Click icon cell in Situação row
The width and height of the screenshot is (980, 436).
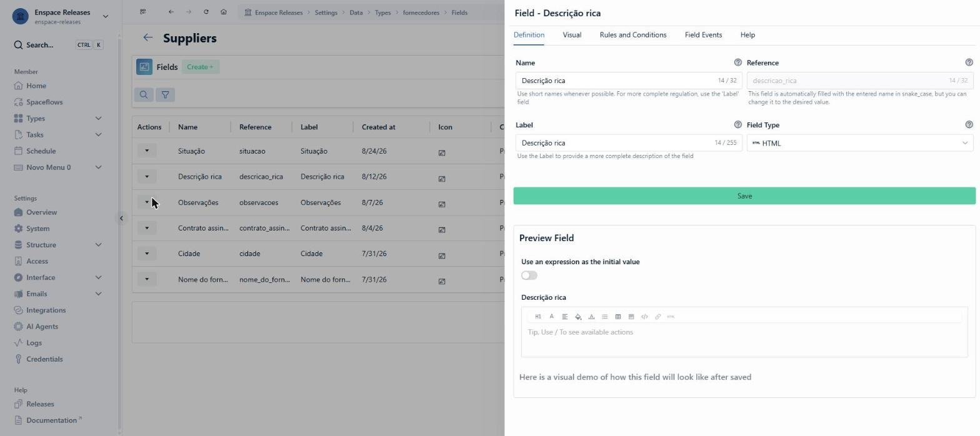pos(442,152)
